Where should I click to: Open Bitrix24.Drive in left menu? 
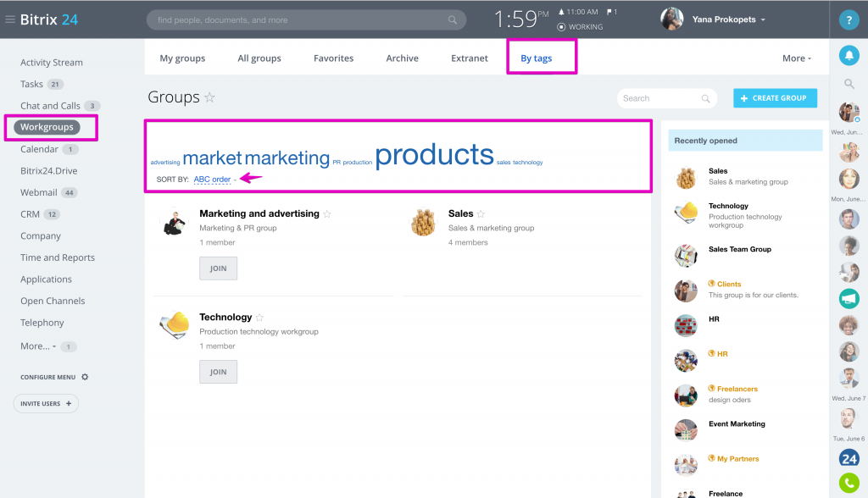48,171
